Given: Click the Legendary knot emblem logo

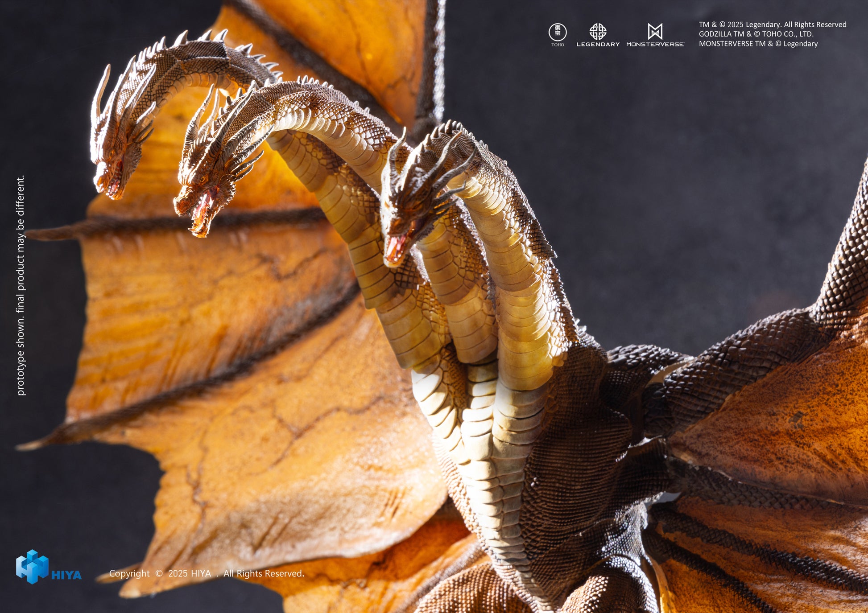Looking at the screenshot, I should [598, 32].
